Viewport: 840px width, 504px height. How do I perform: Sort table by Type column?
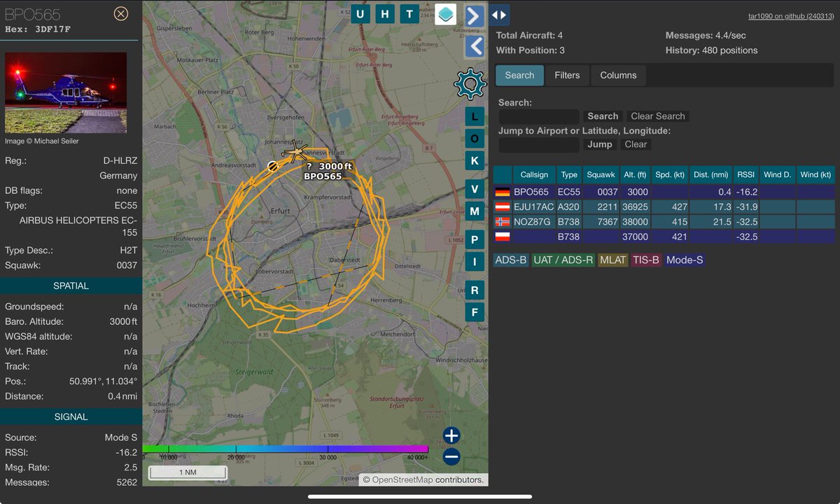[569, 175]
